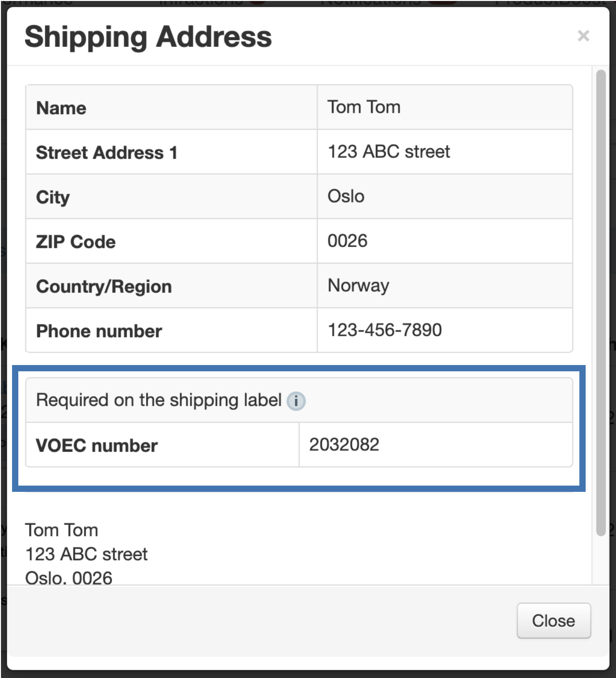
Task: Click the Shipping Address dialog title
Action: 148,37
